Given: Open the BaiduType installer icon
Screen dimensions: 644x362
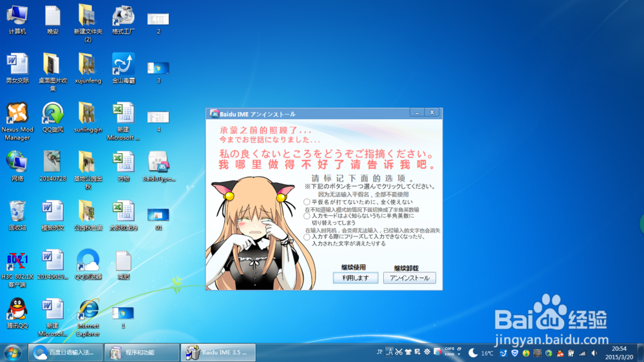Looking at the screenshot, I should (x=158, y=166).
